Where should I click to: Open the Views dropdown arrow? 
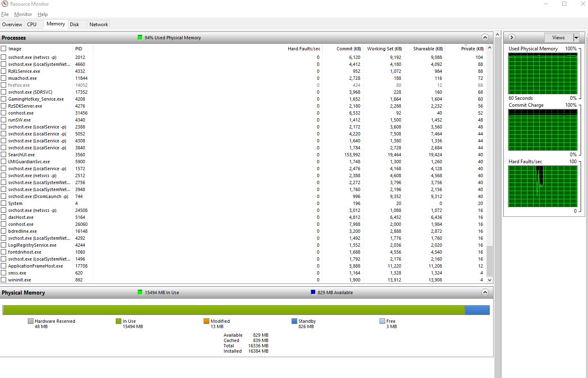(x=576, y=38)
